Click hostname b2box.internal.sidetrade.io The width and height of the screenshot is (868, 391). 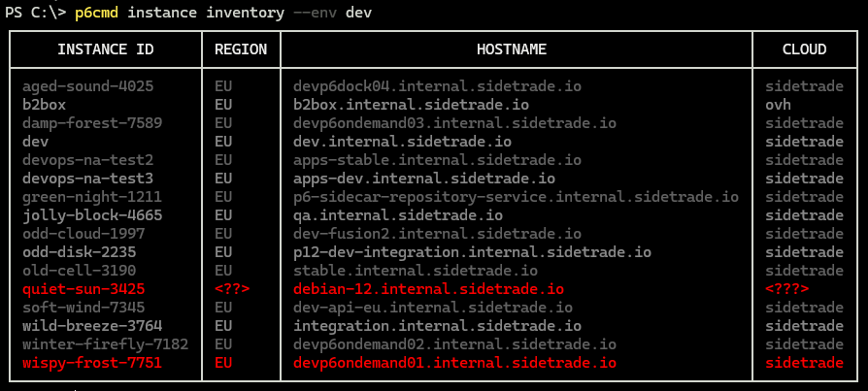click(x=412, y=105)
